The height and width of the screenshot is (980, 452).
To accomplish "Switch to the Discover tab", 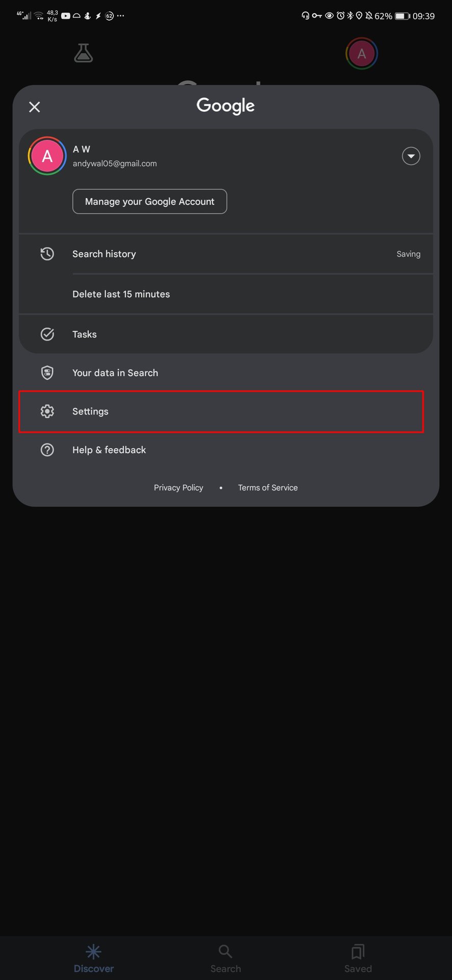I will pyautogui.click(x=93, y=958).
